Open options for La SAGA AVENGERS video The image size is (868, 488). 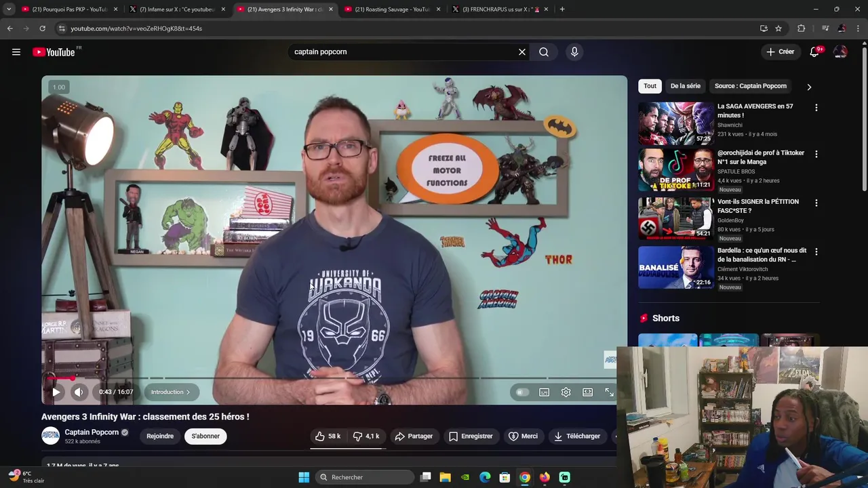(x=816, y=108)
